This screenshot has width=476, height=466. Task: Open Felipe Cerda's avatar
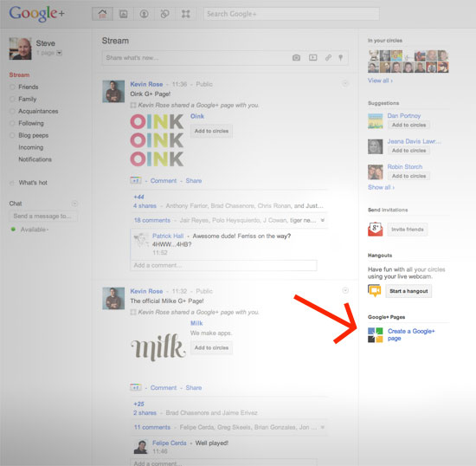click(x=140, y=447)
